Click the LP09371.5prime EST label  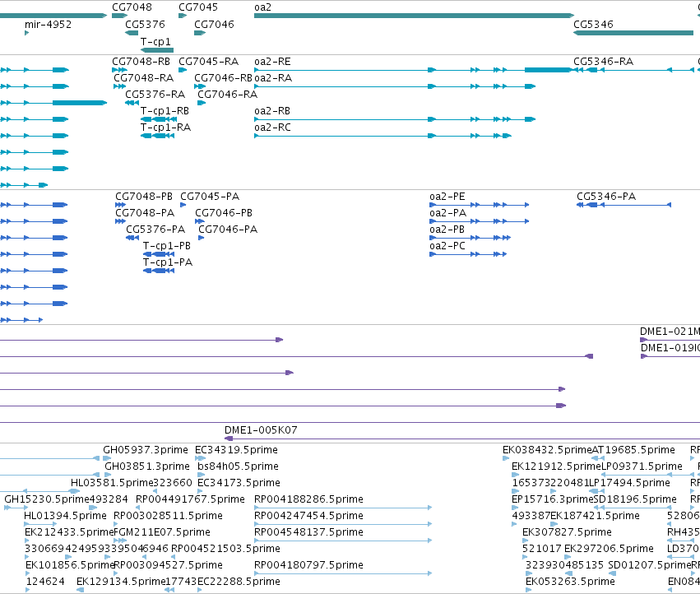(642, 466)
